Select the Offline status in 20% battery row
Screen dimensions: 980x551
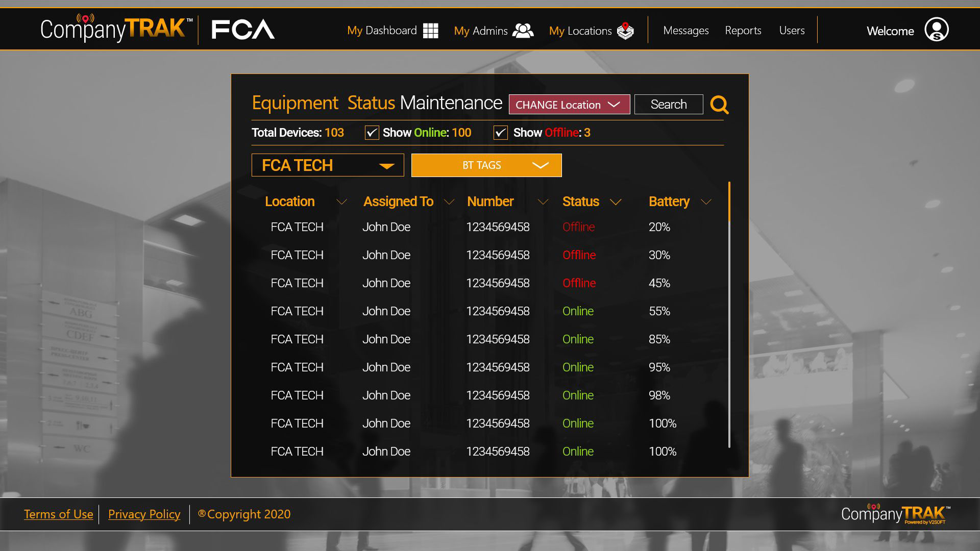coord(579,227)
